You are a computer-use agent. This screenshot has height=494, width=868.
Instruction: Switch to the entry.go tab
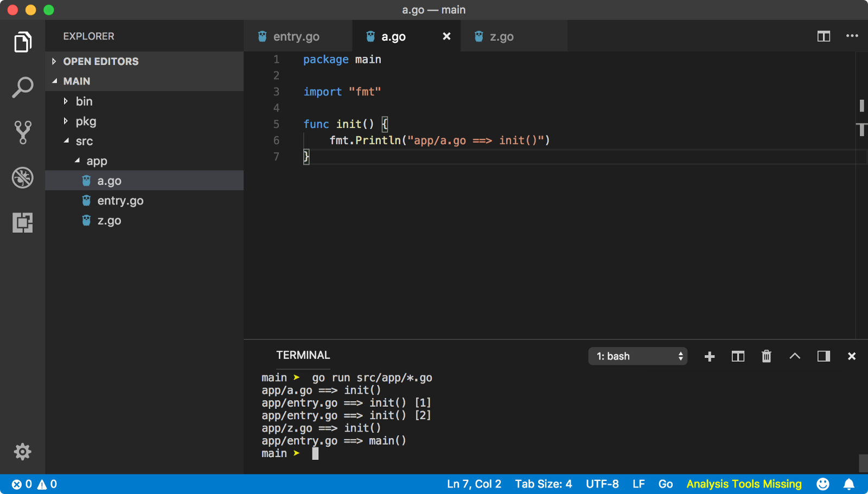[x=297, y=36]
